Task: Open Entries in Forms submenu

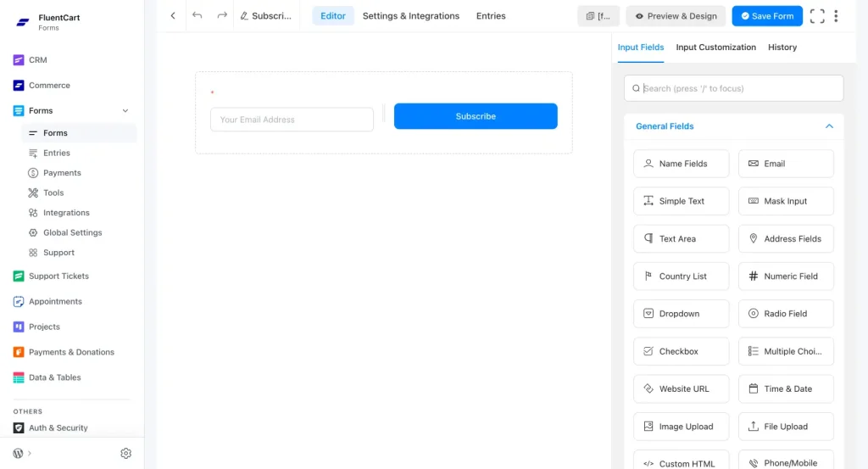Action: coord(57,153)
